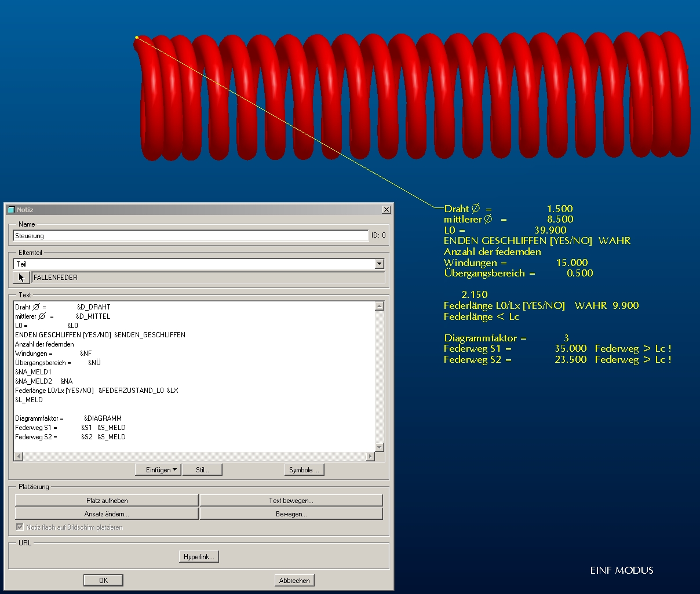Click the Platz aufheben button
Screen dimensions: 700x594
coord(107,500)
